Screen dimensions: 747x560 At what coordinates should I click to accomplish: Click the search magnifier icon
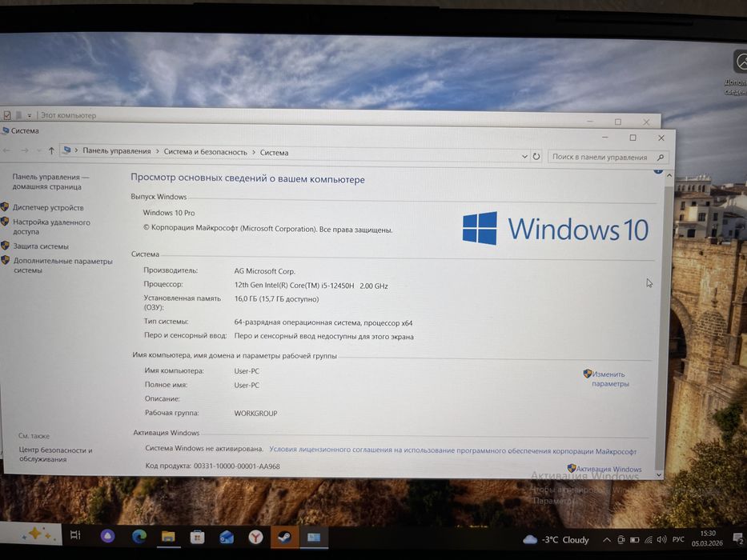coord(661,158)
